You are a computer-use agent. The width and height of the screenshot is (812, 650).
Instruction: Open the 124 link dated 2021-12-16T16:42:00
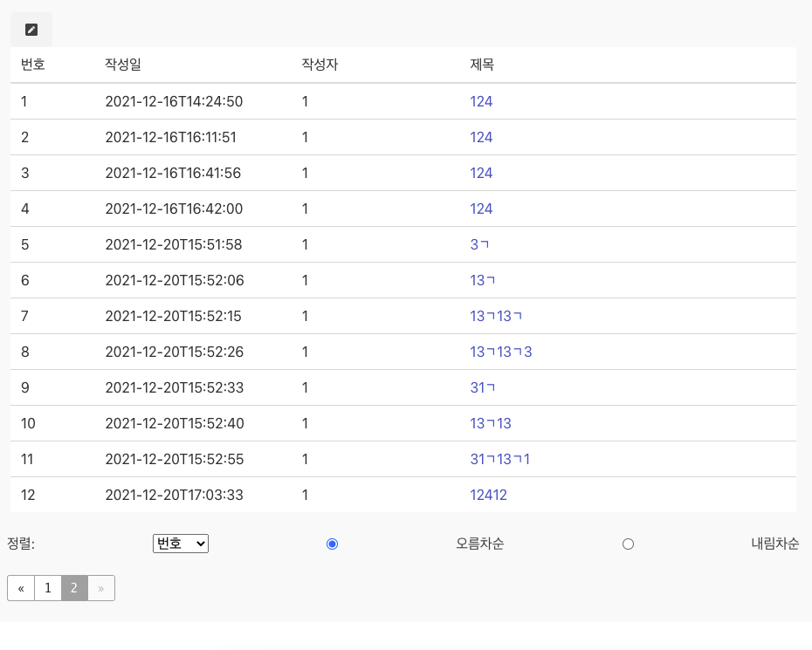click(481, 209)
